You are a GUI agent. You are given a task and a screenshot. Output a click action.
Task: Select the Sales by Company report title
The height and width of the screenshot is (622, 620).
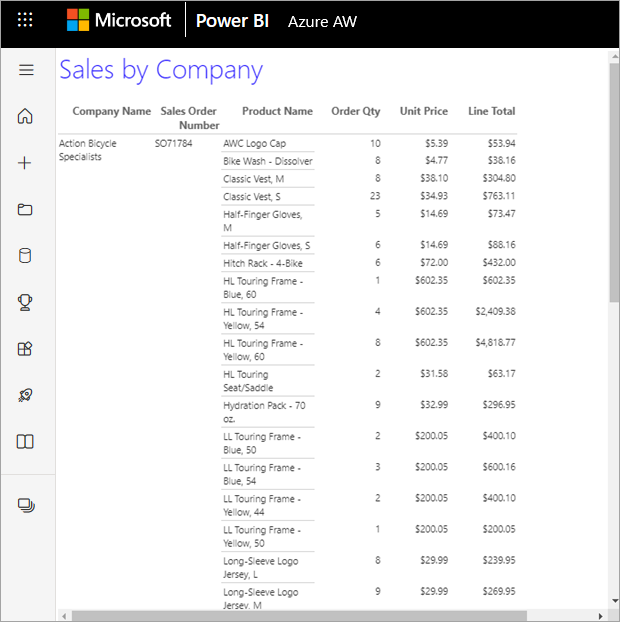tap(161, 70)
